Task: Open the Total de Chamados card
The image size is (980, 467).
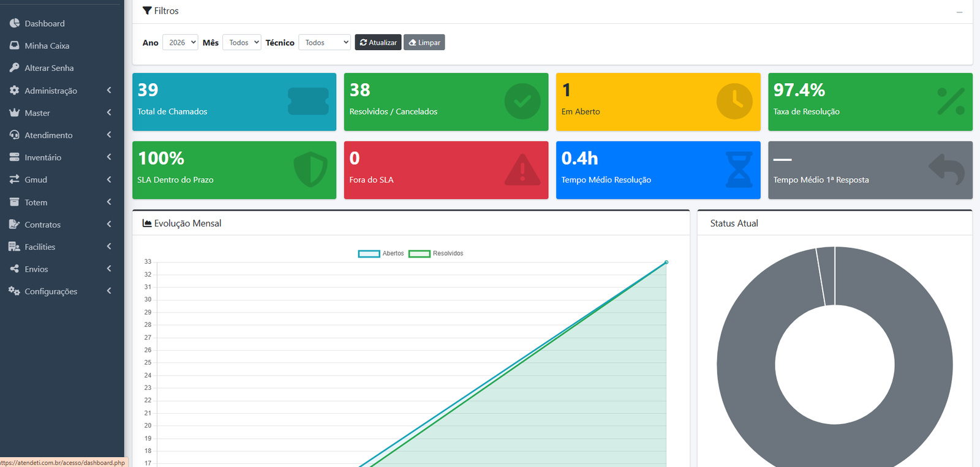Action: point(234,102)
